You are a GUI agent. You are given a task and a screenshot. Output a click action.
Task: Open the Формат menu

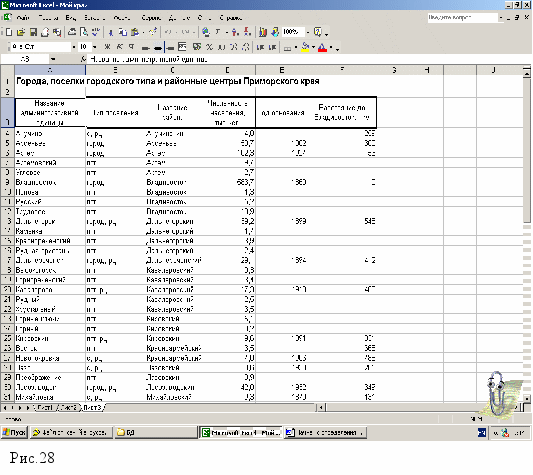(122, 18)
